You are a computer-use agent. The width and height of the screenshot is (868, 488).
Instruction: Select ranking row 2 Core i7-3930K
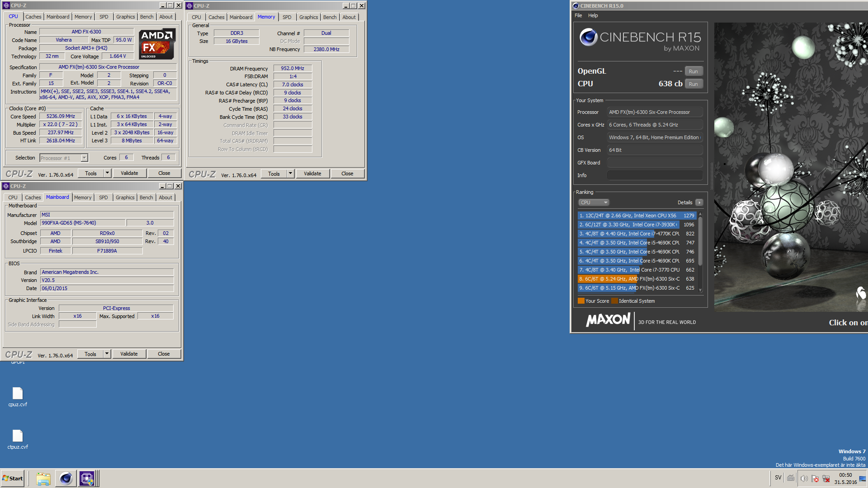pyautogui.click(x=637, y=225)
